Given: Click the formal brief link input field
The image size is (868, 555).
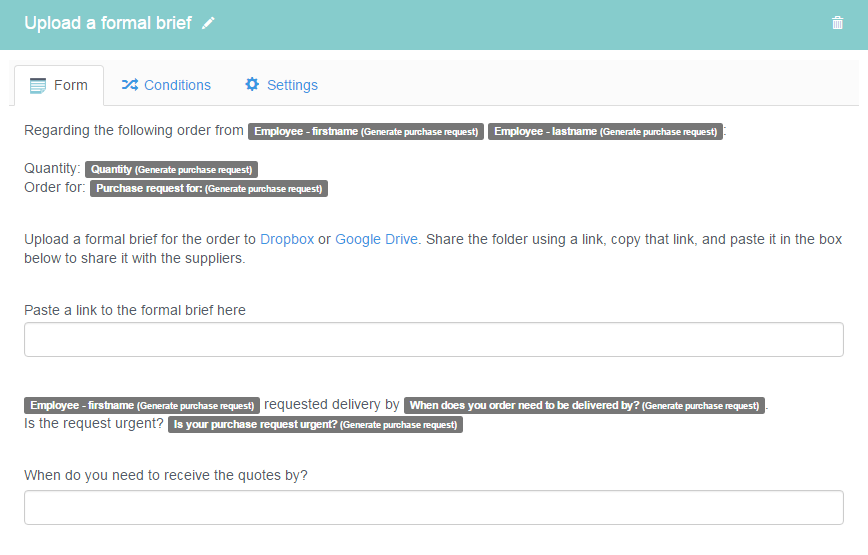Looking at the screenshot, I should (433, 340).
